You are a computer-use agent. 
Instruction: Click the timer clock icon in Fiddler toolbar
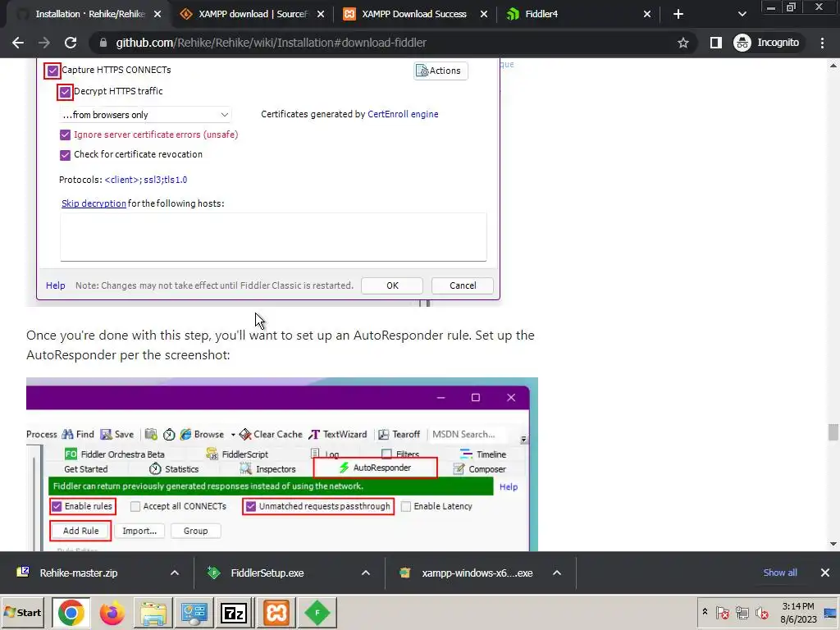click(x=169, y=435)
